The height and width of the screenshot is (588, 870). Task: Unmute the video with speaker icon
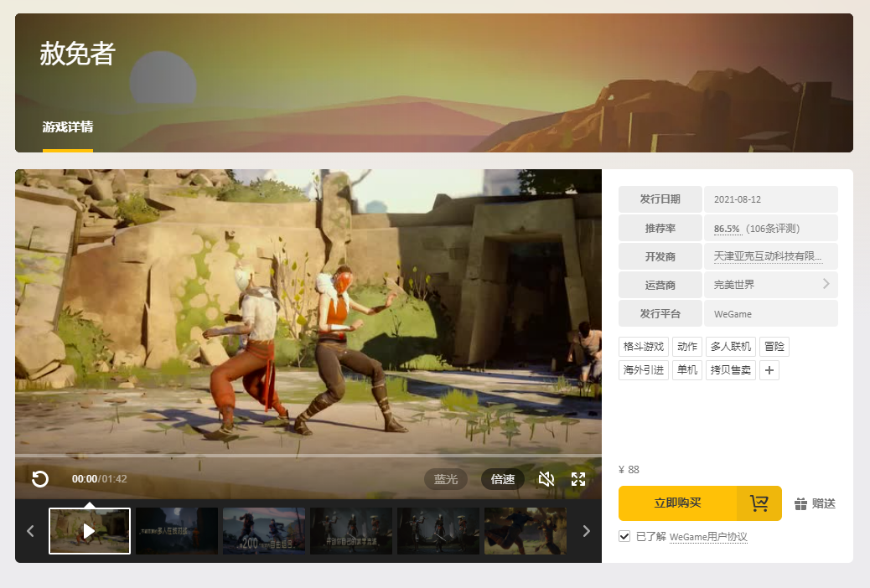[546, 479]
